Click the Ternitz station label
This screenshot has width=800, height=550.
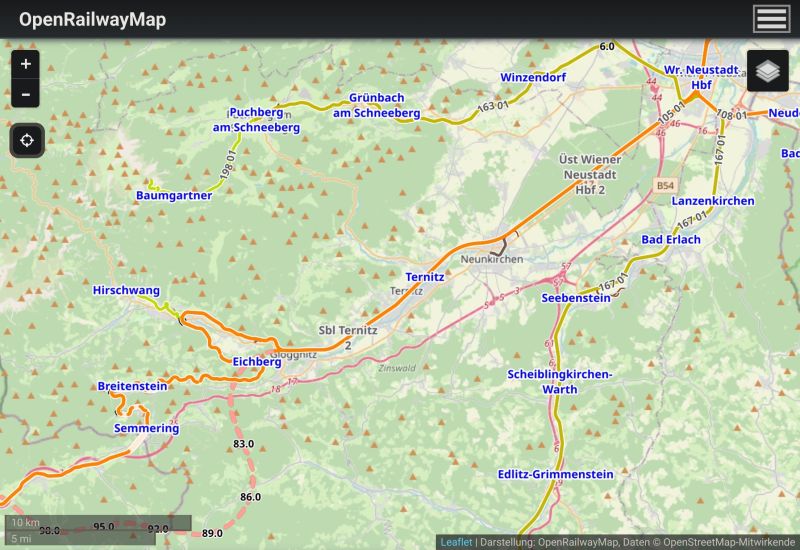(424, 276)
